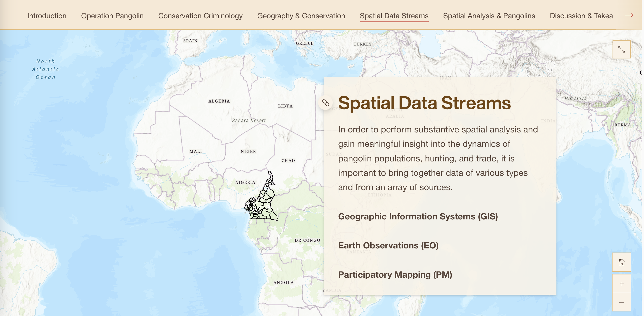Image resolution: width=644 pixels, height=316 pixels.
Task: Click the DR CONGO label
Action: click(307, 240)
